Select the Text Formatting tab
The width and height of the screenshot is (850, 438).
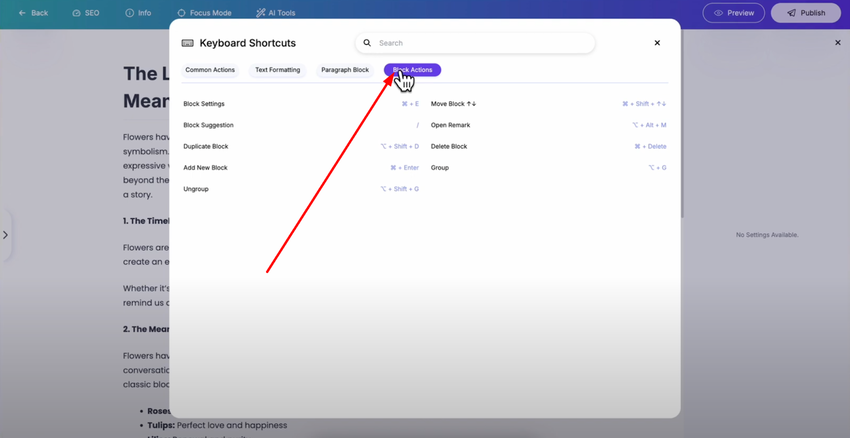[x=277, y=70]
